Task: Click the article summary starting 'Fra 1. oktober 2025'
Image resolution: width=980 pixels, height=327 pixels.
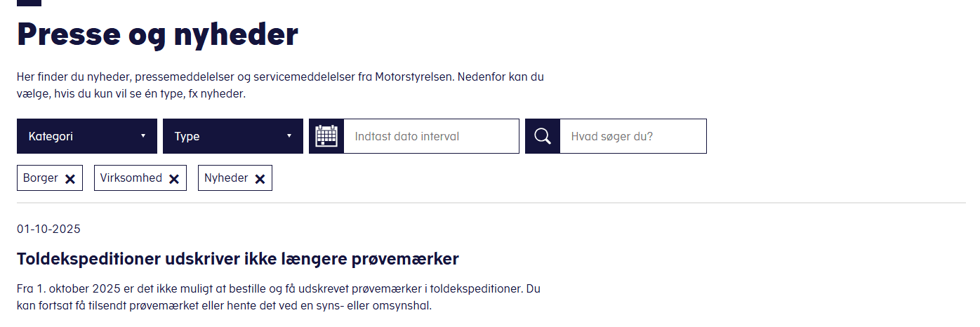Action: pyautogui.click(x=279, y=298)
